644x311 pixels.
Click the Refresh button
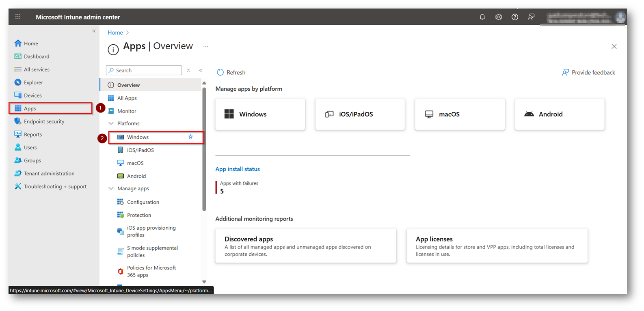(x=231, y=72)
